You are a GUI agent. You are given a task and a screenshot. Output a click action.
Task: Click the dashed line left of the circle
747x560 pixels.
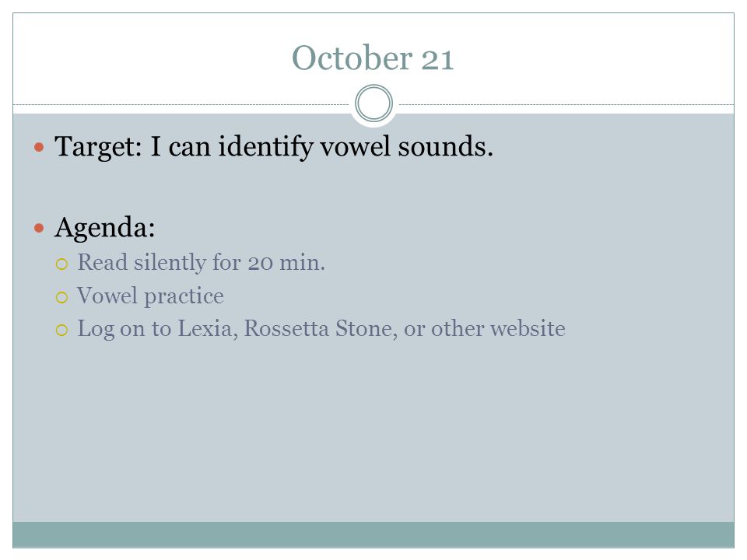[x=181, y=104]
